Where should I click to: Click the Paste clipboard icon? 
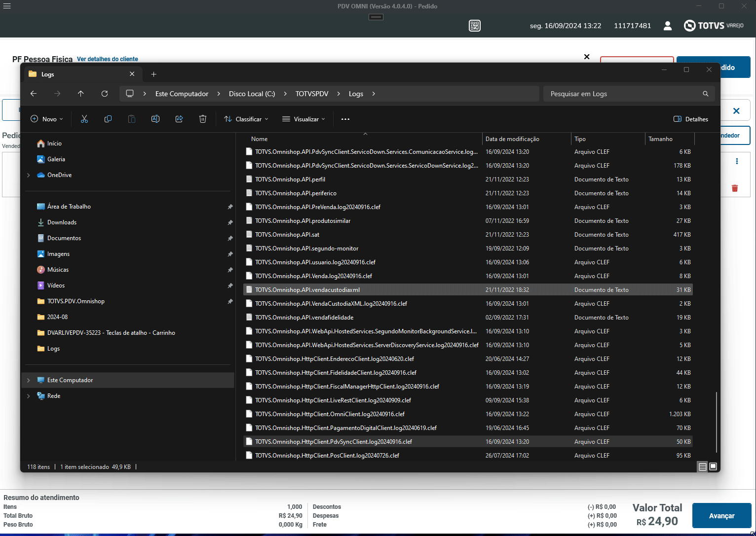pos(132,119)
